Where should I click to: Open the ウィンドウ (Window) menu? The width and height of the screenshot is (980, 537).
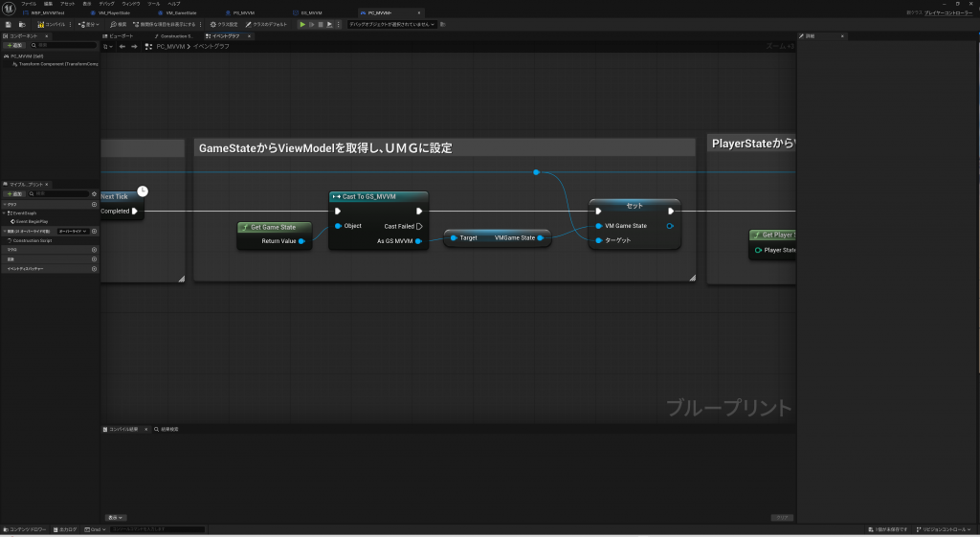[131, 4]
